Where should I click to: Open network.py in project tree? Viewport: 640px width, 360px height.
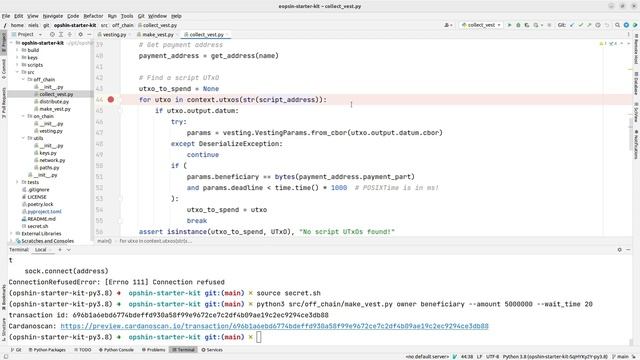(x=52, y=160)
